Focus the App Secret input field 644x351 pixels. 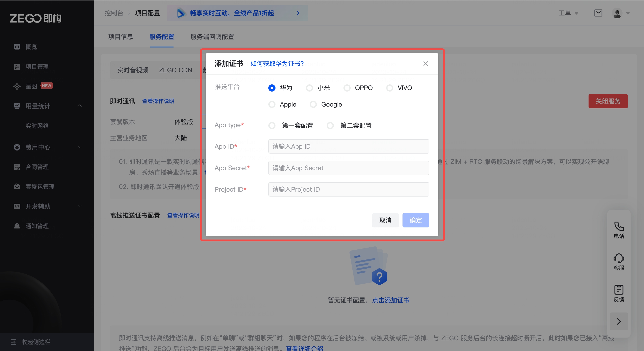[349, 168]
